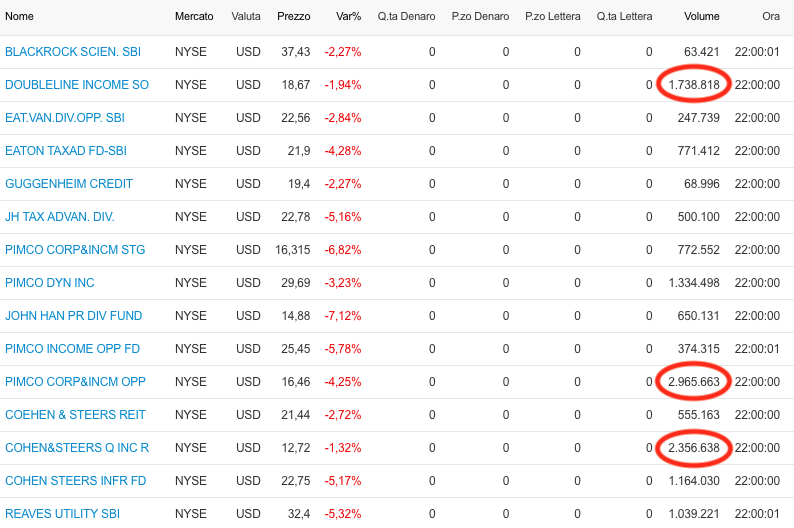Open the PIMCO DYN INC link
This screenshot has height=528, width=794.
[x=50, y=282]
